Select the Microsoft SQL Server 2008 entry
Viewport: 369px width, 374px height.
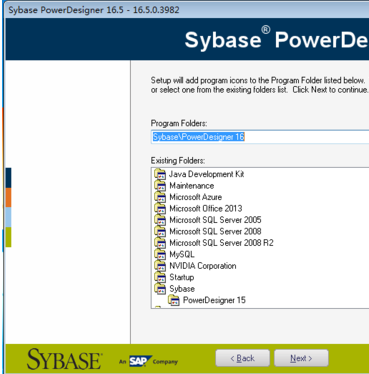pyautogui.click(x=215, y=231)
